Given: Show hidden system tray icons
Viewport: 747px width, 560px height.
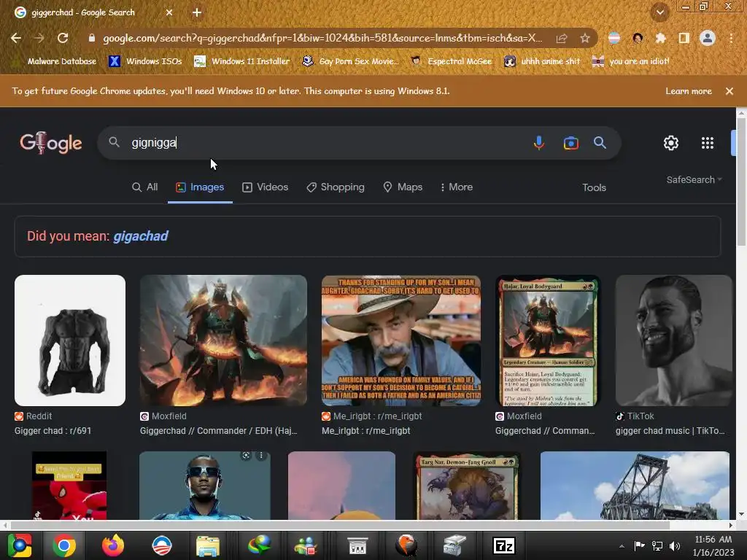Looking at the screenshot, I should pyautogui.click(x=622, y=546).
